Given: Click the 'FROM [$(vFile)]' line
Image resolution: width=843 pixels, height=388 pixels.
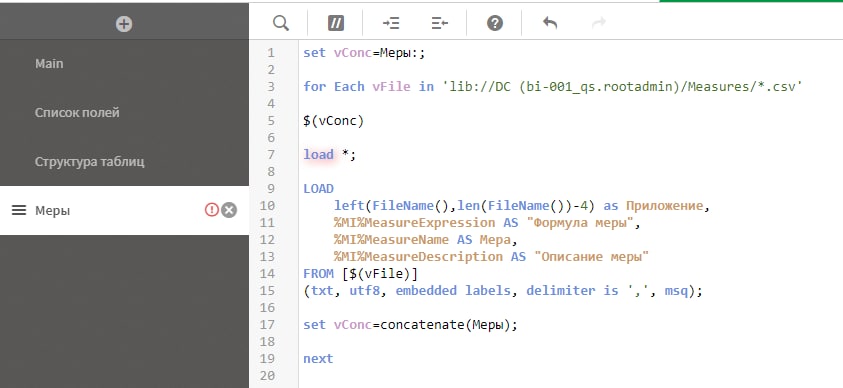Looking at the screenshot, I should (x=360, y=274).
